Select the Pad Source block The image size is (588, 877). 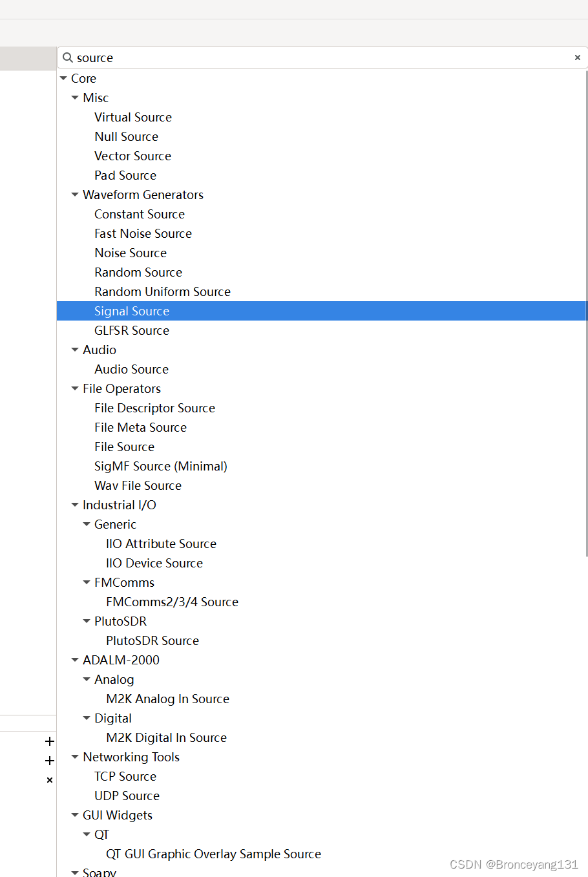point(125,175)
